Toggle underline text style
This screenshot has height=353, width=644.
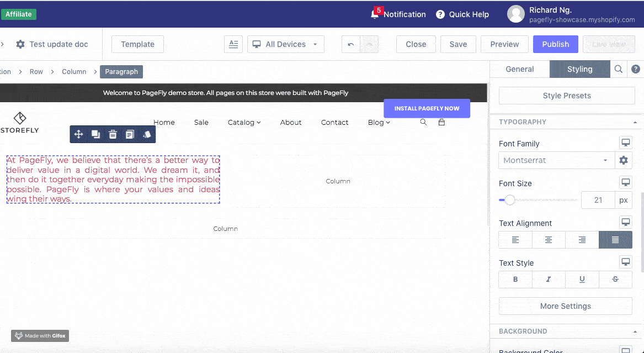(582, 280)
